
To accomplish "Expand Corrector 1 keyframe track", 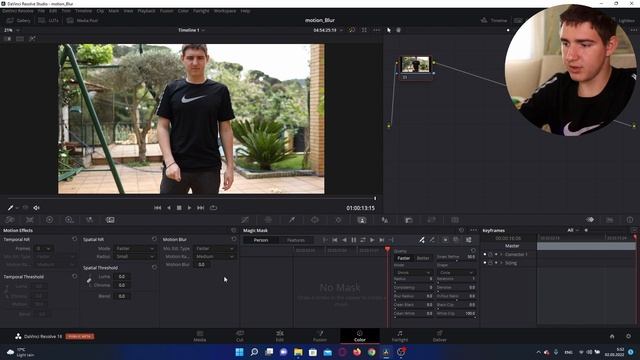I will (501, 254).
